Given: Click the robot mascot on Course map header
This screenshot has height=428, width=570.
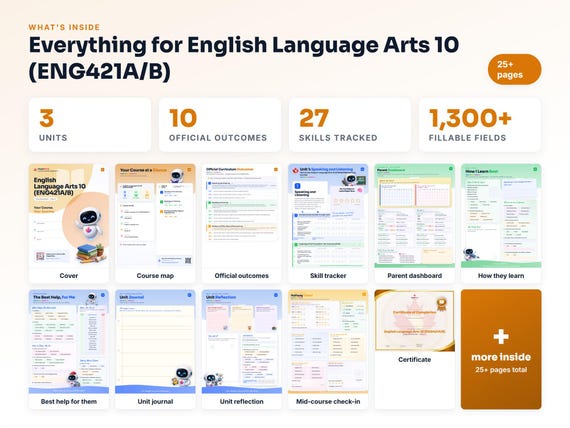Looking at the screenshot, I should [x=177, y=175].
